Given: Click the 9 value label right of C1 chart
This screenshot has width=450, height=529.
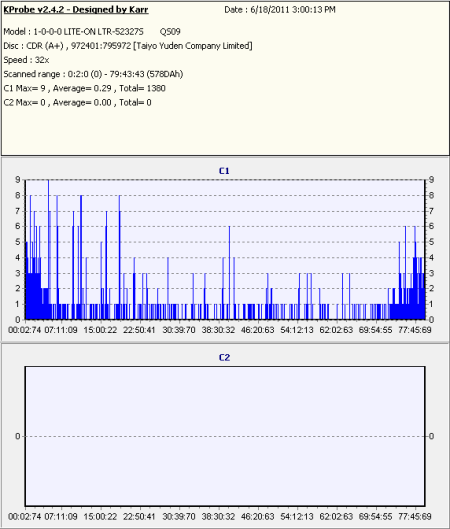Looking at the screenshot, I should pyautogui.click(x=431, y=180).
